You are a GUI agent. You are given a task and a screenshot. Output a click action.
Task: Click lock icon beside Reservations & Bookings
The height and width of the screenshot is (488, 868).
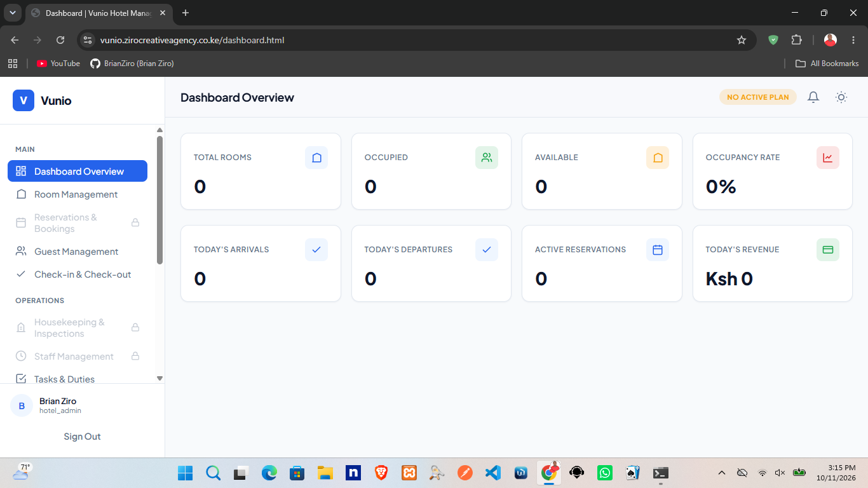coord(135,223)
